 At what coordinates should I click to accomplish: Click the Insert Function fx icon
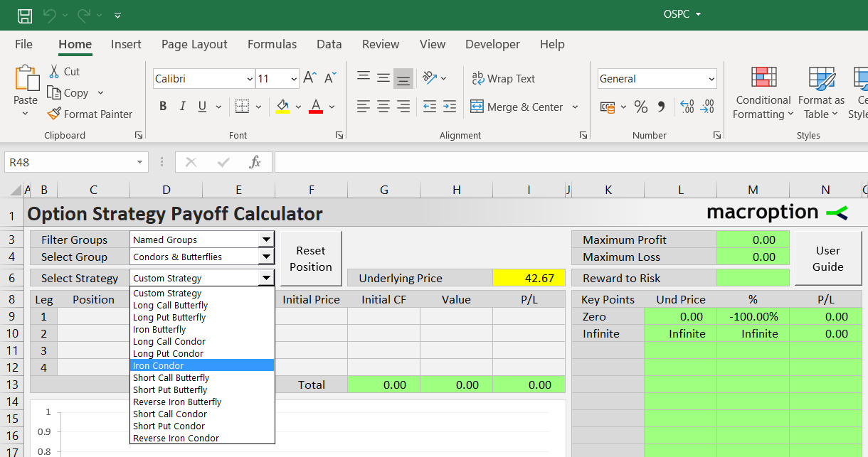point(255,162)
